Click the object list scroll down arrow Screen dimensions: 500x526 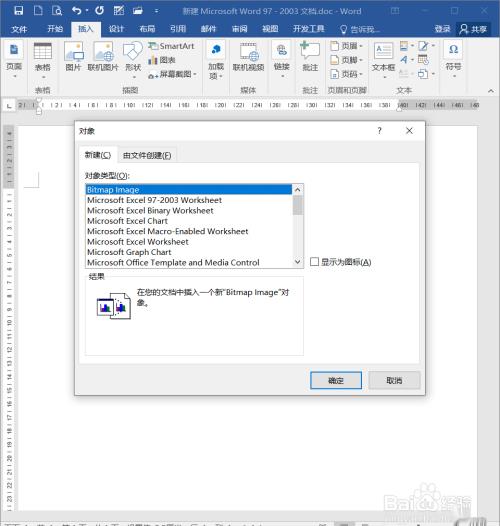[298, 262]
